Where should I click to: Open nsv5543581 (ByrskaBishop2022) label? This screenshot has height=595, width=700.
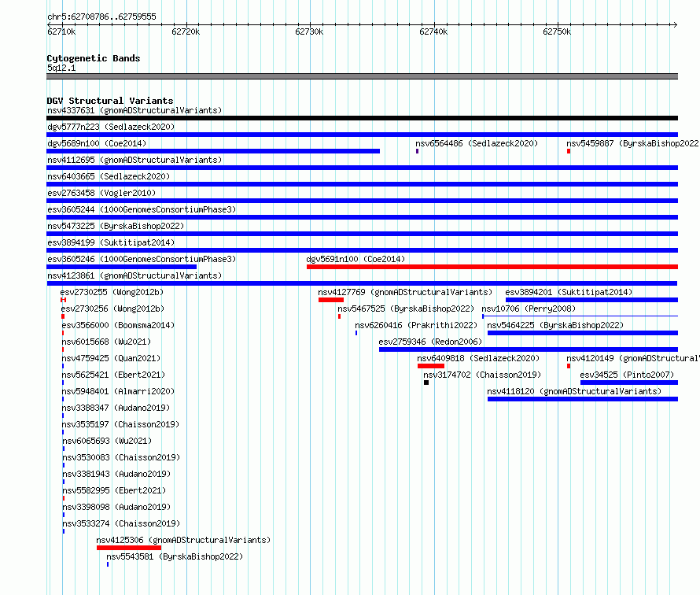tap(175, 556)
